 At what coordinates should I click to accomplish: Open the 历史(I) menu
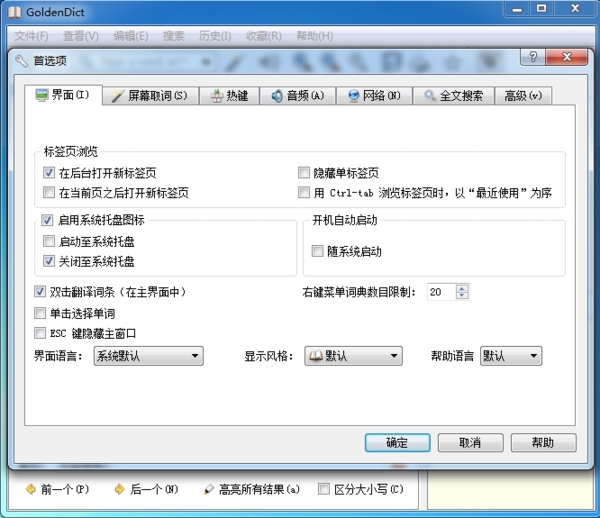(215, 36)
